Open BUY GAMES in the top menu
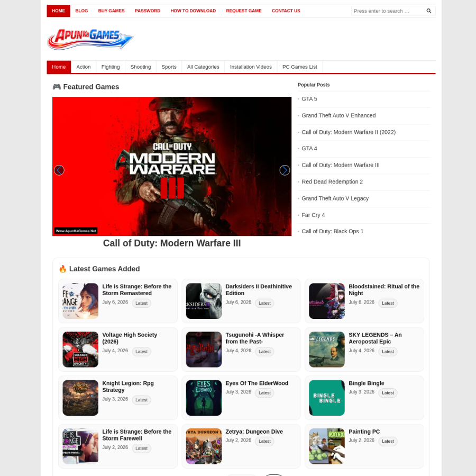476x476 pixels. pos(112,11)
